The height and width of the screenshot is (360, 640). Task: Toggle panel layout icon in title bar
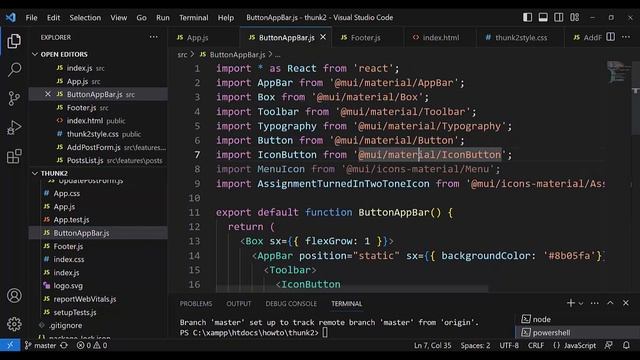click(x=543, y=17)
